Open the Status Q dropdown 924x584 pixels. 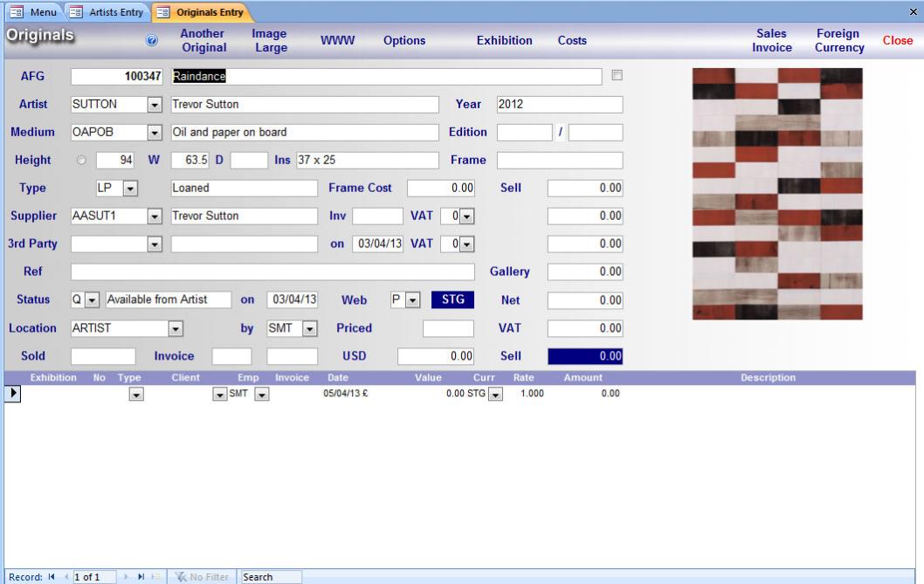click(92, 300)
